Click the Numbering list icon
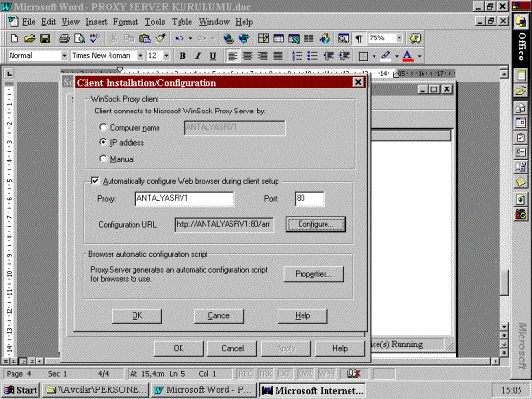This screenshot has width=532, height=399. tap(298, 56)
